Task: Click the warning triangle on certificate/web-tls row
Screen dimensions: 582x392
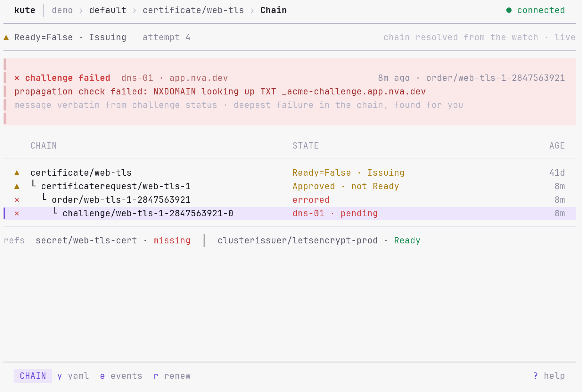Action: click(17, 173)
